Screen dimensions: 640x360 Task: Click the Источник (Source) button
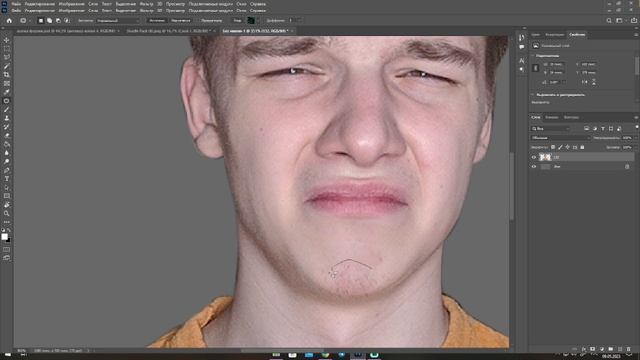157,20
